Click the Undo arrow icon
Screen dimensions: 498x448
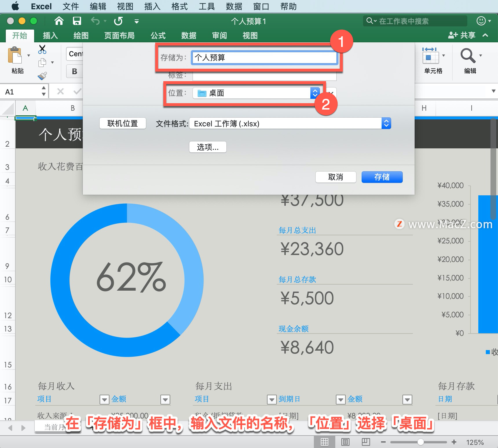(x=95, y=21)
